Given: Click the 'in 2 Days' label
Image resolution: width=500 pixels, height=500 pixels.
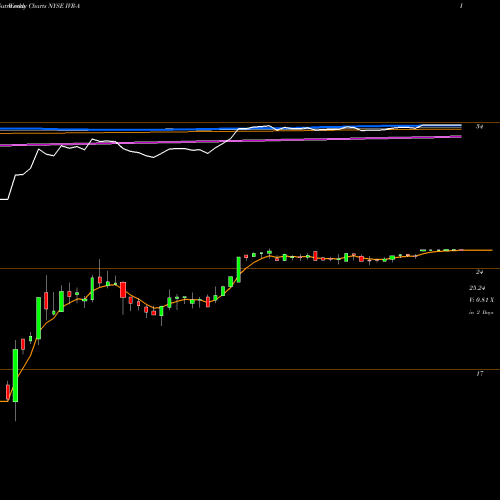Looking at the screenshot, I should click(x=481, y=313).
